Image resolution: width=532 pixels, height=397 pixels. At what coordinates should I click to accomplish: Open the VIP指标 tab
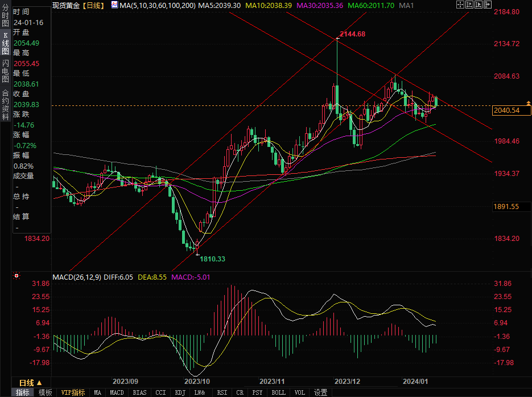tap(73, 392)
